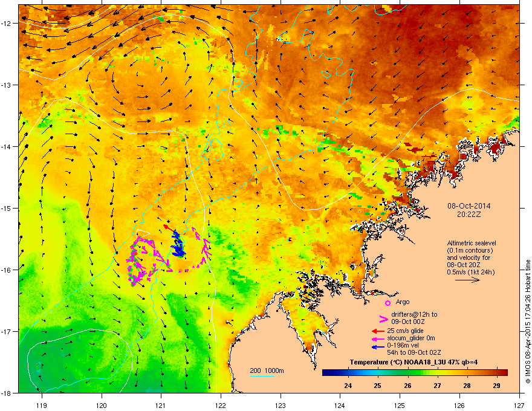Click the latitude axis label -16
Viewport: 532px width, 411px height.
(7, 270)
